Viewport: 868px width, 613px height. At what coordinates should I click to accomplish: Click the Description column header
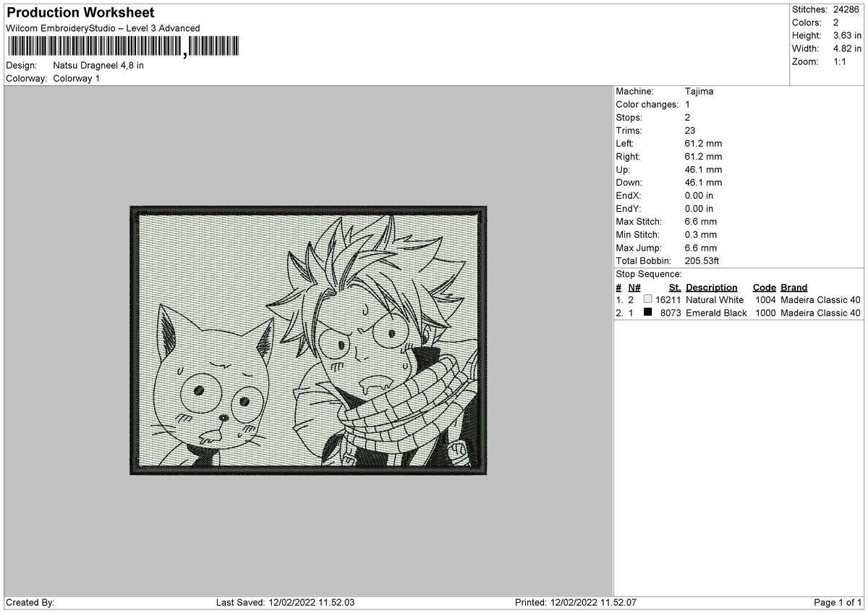[712, 287]
